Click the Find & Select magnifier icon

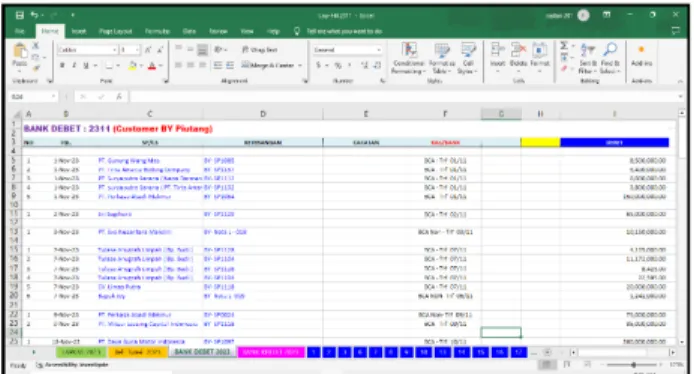pos(610,50)
